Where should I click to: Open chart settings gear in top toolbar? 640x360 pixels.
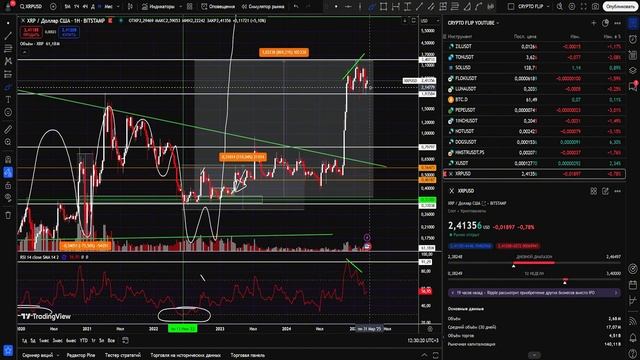tap(572, 7)
